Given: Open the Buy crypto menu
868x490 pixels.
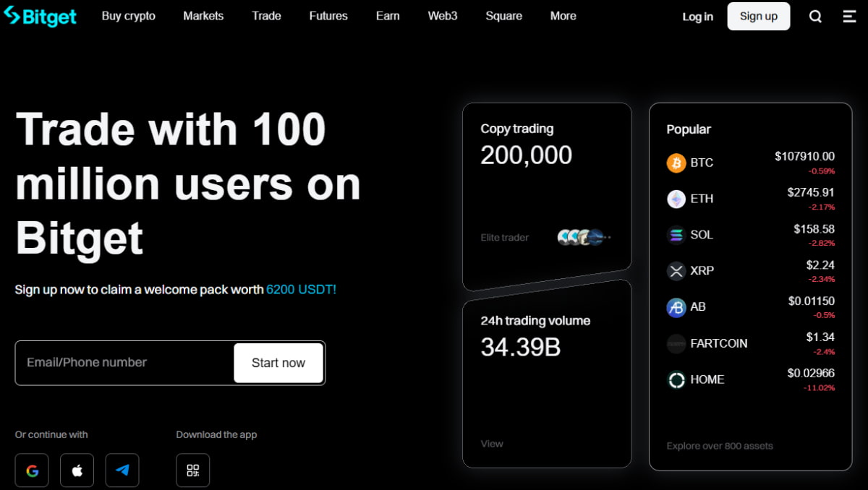Looking at the screenshot, I should click(x=129, y=16).
